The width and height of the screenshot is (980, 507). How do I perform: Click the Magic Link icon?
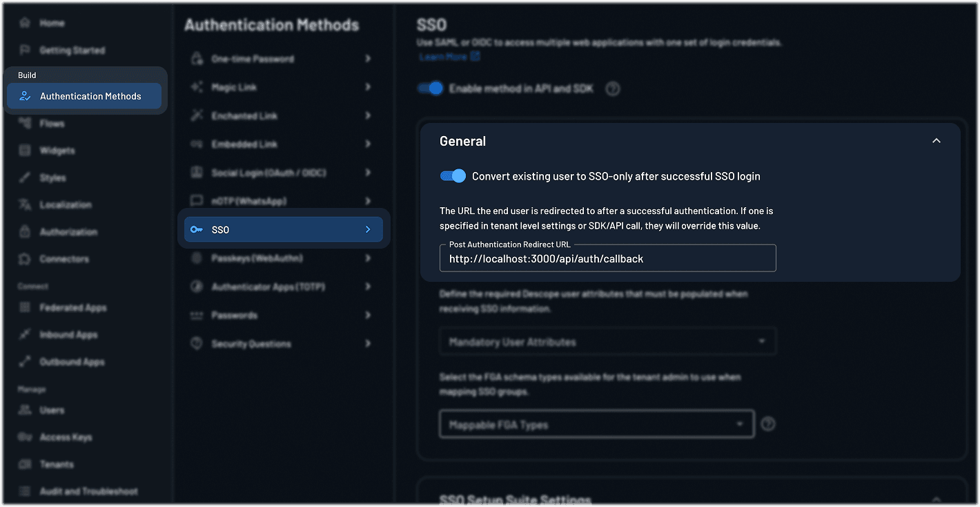197,87
